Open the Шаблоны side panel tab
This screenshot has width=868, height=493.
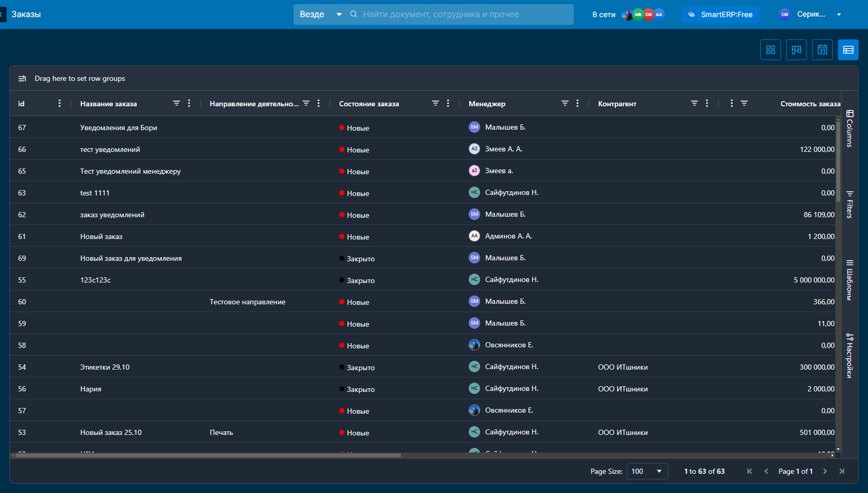(849, 280)
